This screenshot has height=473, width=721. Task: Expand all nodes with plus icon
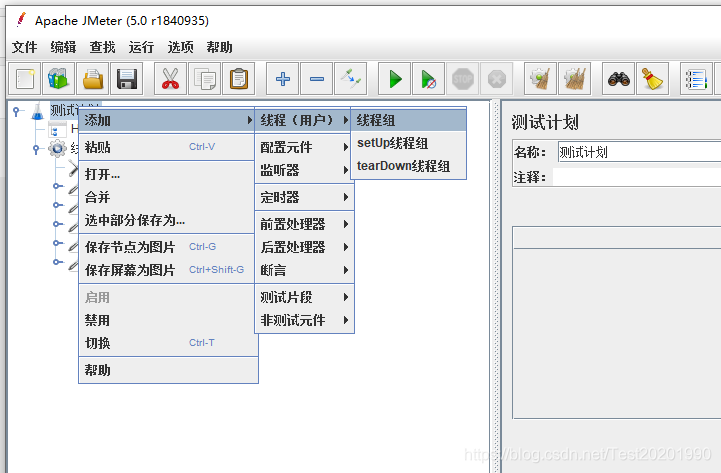[x=282, y=79]
